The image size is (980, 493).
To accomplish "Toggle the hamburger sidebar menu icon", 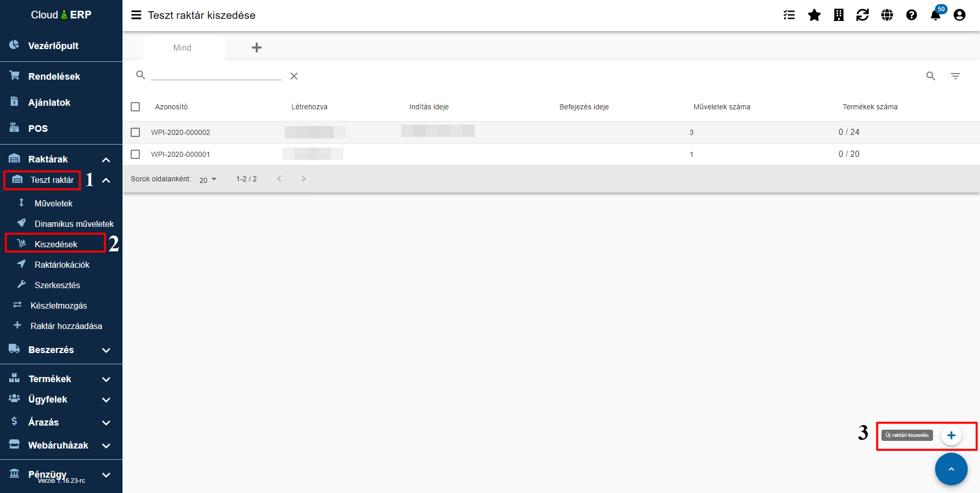I will coord(136,15).
